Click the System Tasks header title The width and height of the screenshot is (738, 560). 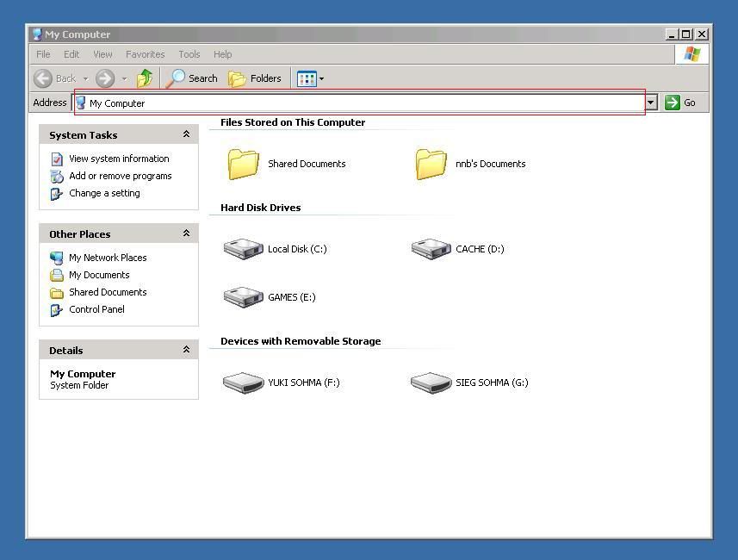pos(84,135)
